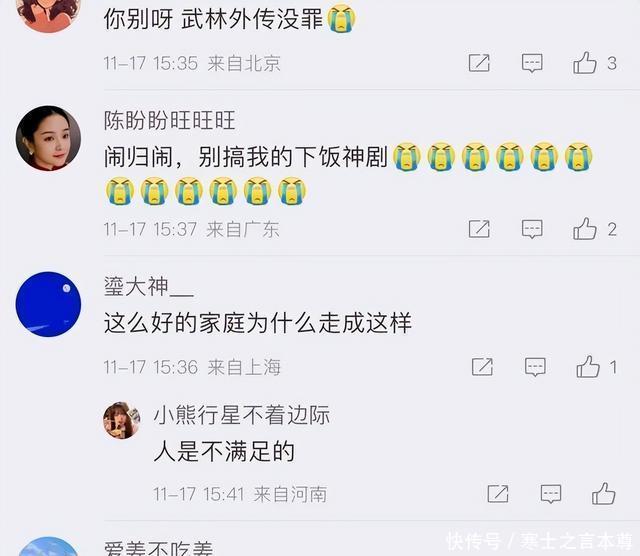This screenshot has height=556, width=640.
Task: Tap the reply text 人是不满足的
Action: (224, 451)
